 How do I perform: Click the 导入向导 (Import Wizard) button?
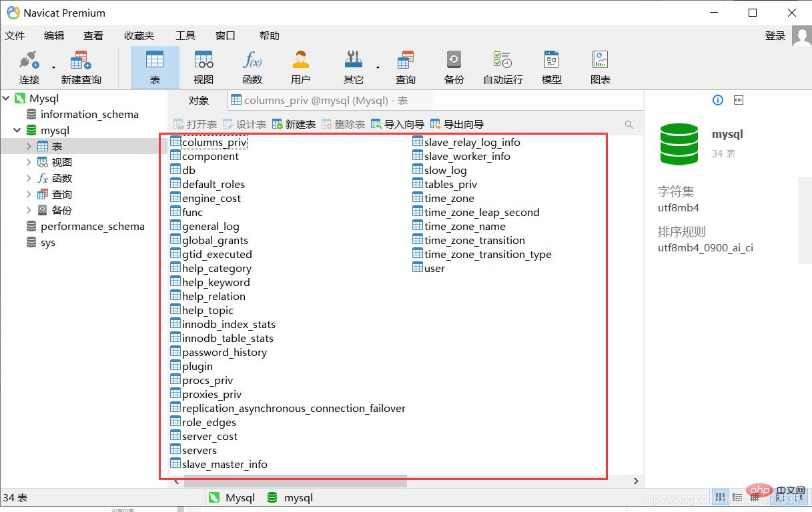point(398,124)
